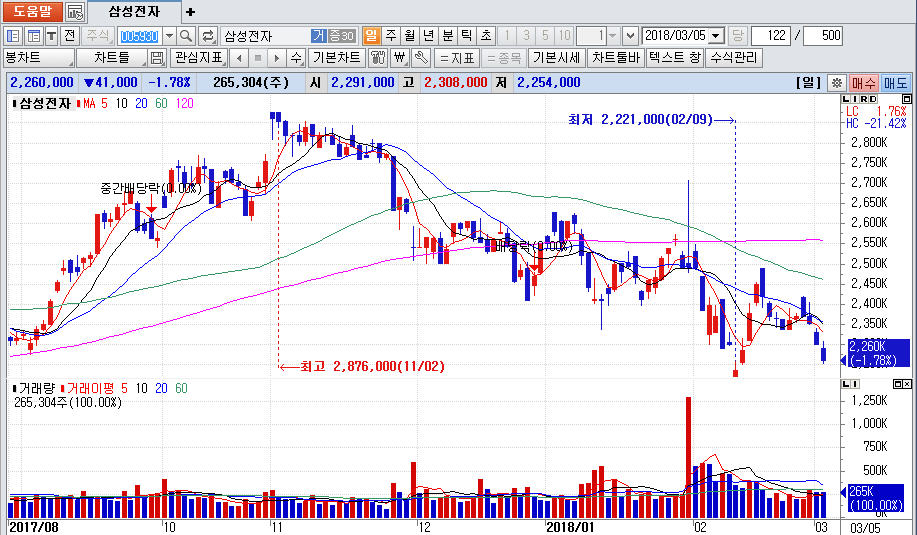Screen dimensions: 917x535
Task: Switch the chart to monthly (월) period
Action: (409, 36)
